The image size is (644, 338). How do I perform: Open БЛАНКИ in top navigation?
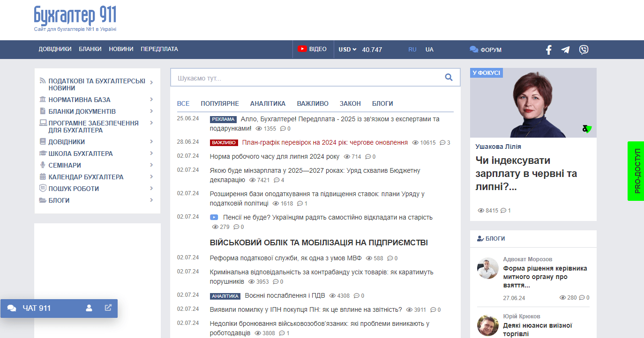[90, 49]
